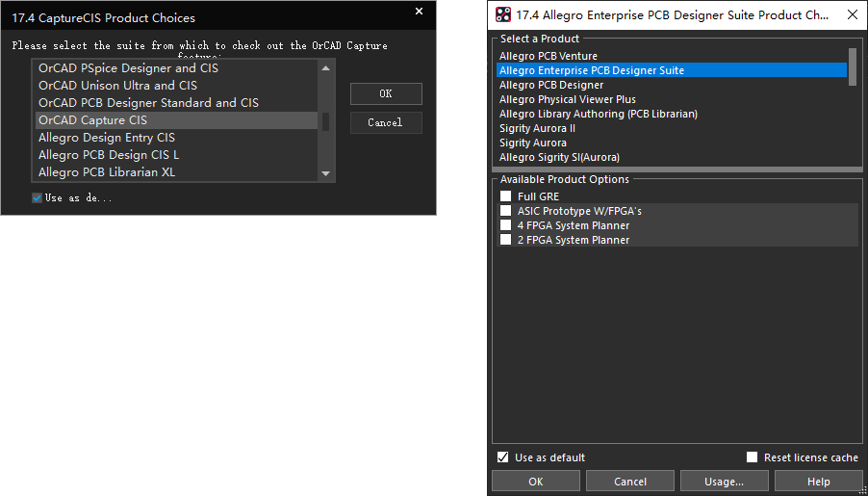Image resolution: width=868 pixels, height=496 pixels.
Task: Click Help button in Allegro window
Action: pos(818,482)
